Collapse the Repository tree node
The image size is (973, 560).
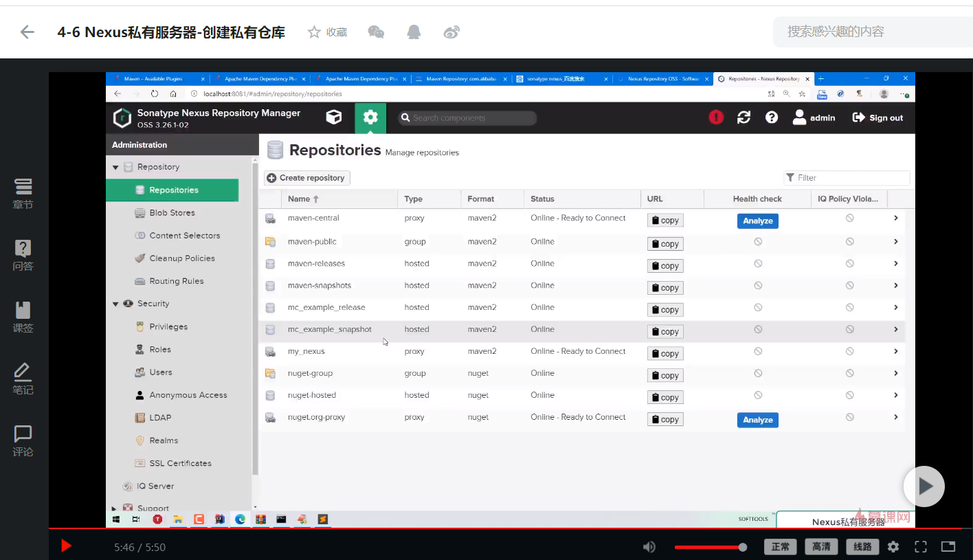point(115,167)
